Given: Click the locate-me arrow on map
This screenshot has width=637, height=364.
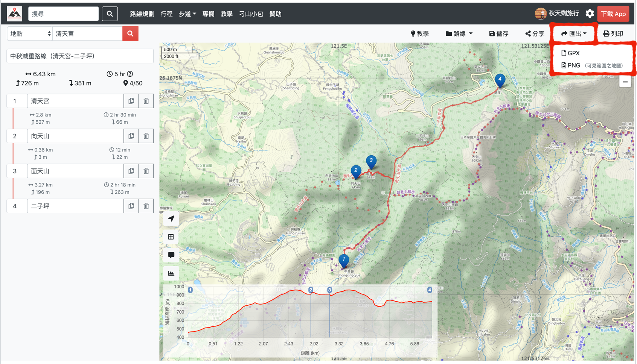Looking at the screenshot, I should (171, 218).
